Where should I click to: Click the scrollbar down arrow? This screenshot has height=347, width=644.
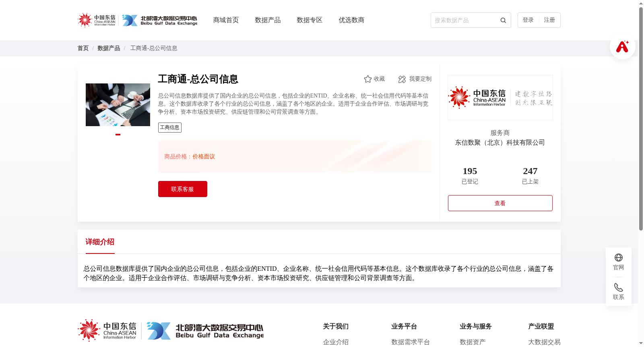641,344
